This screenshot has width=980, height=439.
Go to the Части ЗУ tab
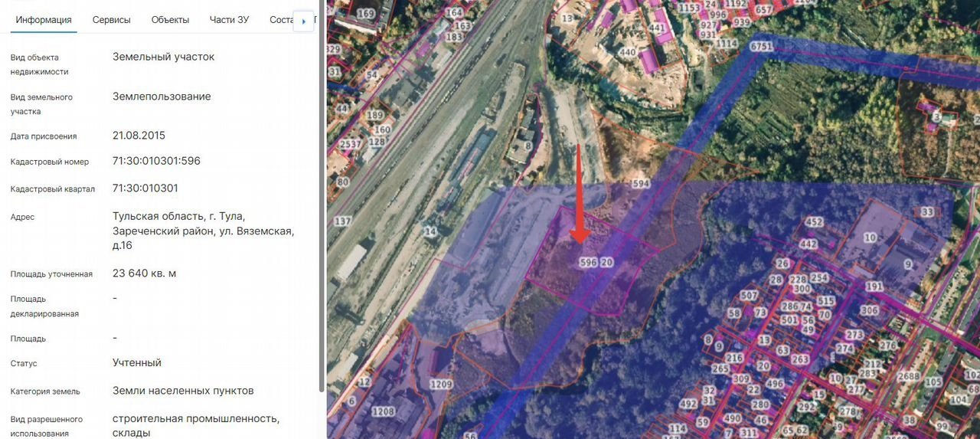click(229, 20)
